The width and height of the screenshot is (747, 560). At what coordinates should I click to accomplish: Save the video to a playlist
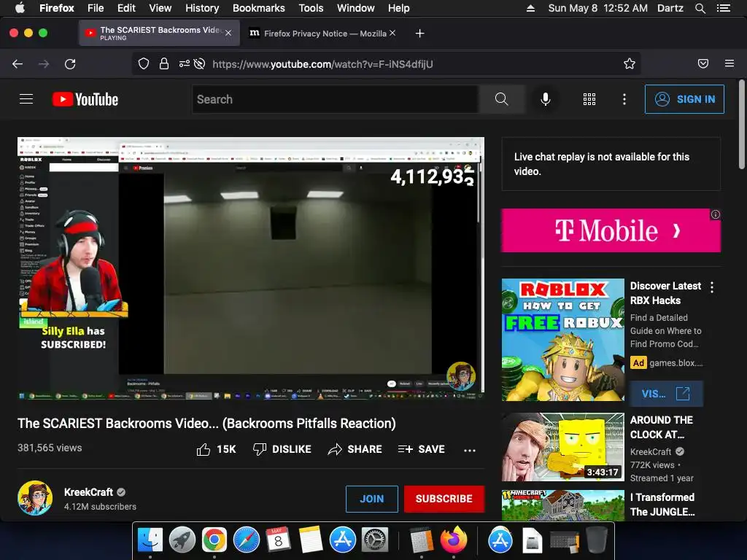[x=421, y=449]
